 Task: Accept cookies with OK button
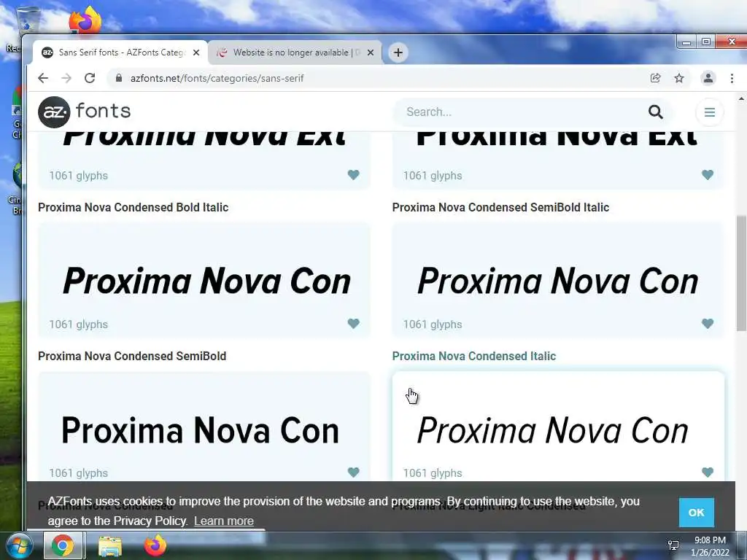point(696,513)
